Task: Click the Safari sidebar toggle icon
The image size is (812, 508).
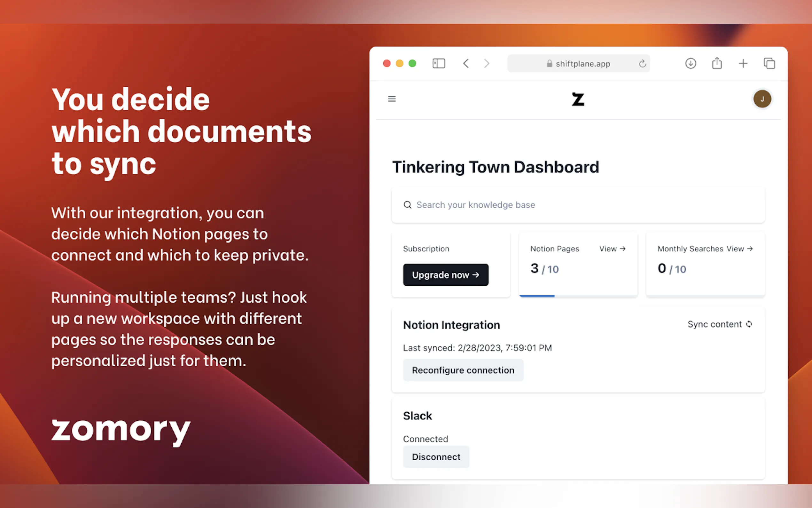Action: coord(438,63)
